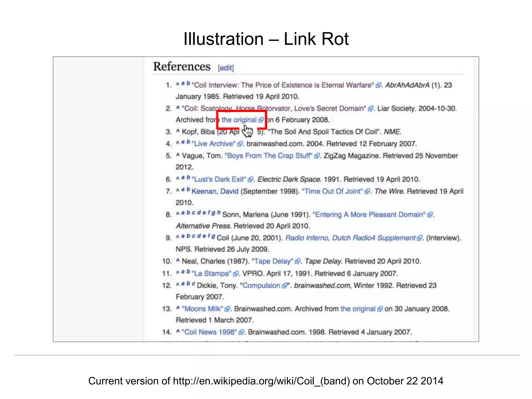This screenshot has height=399, width=532.
Task: Click backlink "b" of reference 4 Live Archive
Action: coord(188,142)
